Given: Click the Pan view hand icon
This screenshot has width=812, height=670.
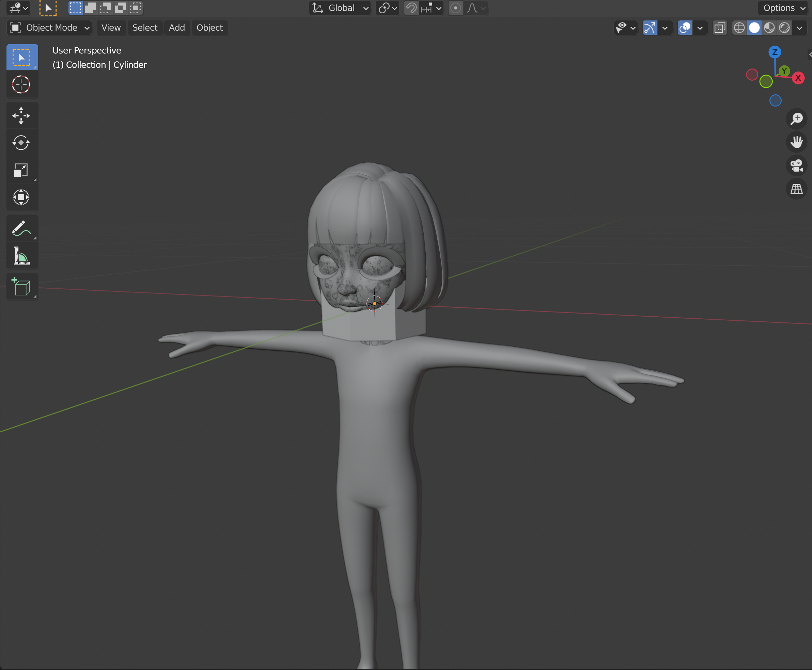Looking at the screenshot, I should coord(796,142).
